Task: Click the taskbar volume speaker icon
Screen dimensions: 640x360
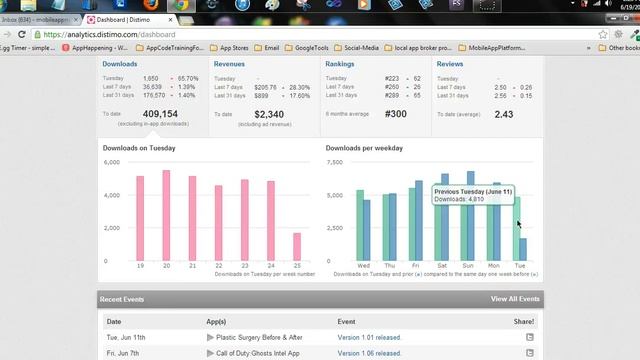Action: coord(608,4)
